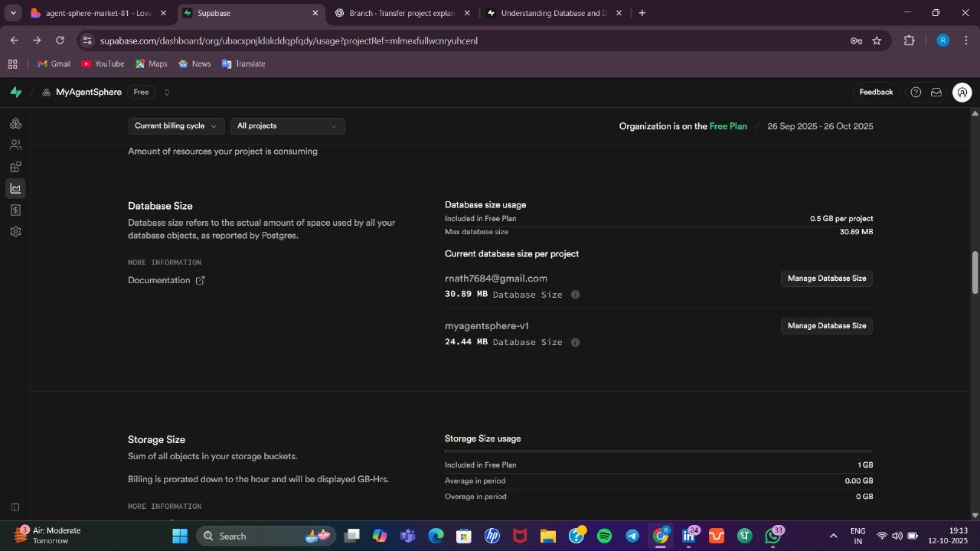Open the Chrome three-dot menu
980x551 pixels.
tap(966, 41)
